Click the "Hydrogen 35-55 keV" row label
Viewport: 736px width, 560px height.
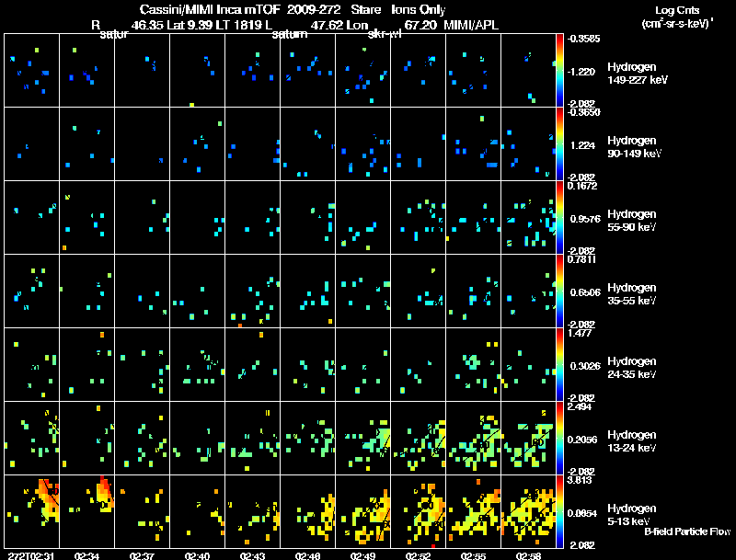click(x=632, y=294)
